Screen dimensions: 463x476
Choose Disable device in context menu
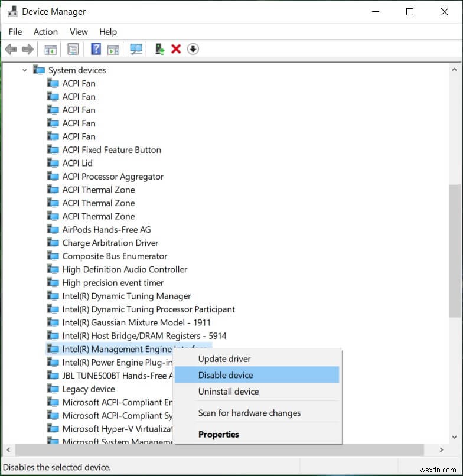point(257,375)
